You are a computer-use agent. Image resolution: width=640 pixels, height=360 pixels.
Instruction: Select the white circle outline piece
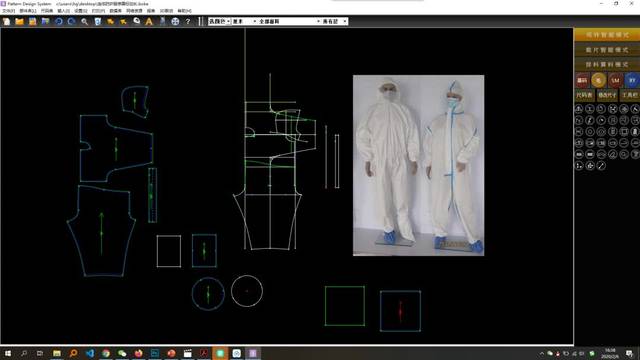tap(247, 291)
